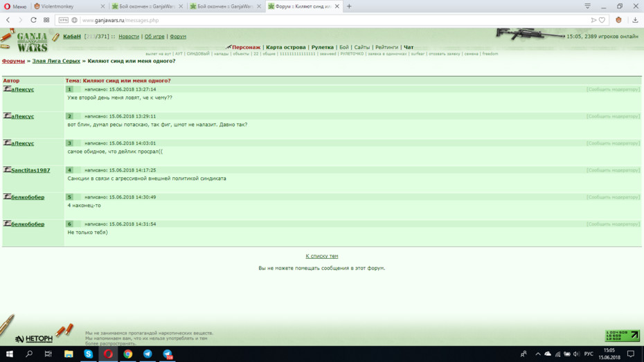Reload the current page
The width and height of the screenshot is (644, 362).
[x=33, y=20]
